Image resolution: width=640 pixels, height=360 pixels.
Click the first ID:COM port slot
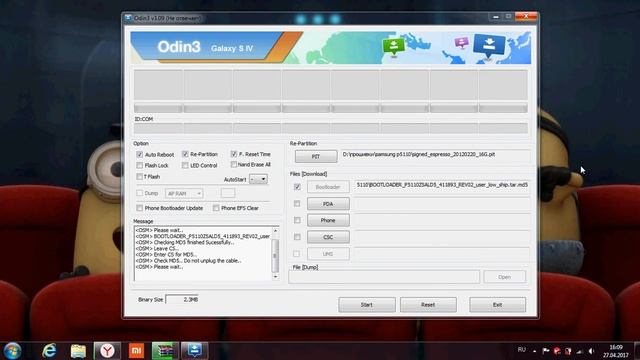(158, 129)
